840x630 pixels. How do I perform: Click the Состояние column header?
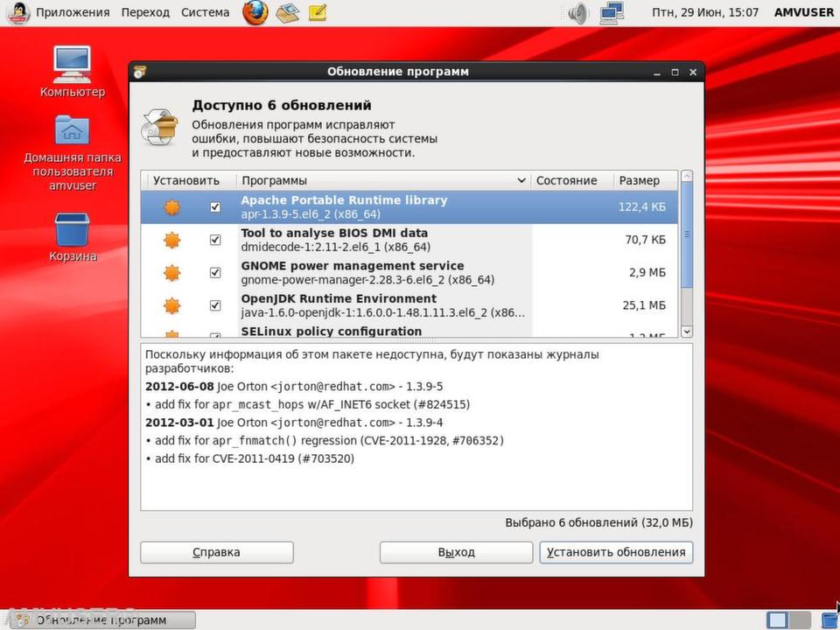coord(571,180)
